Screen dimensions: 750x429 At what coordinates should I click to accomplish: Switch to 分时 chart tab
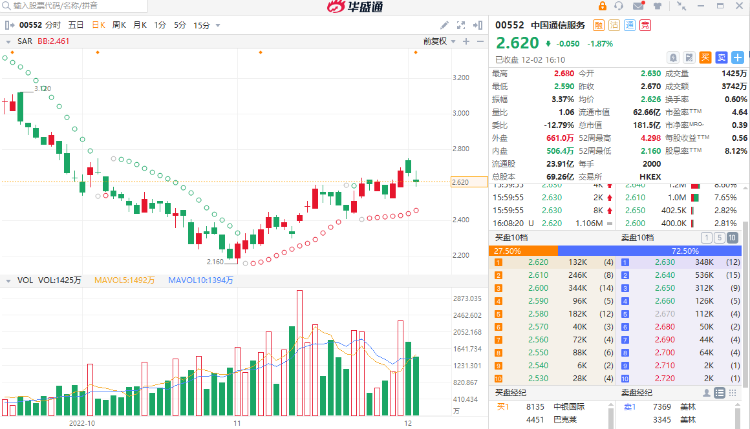click(x=53, y=25)
